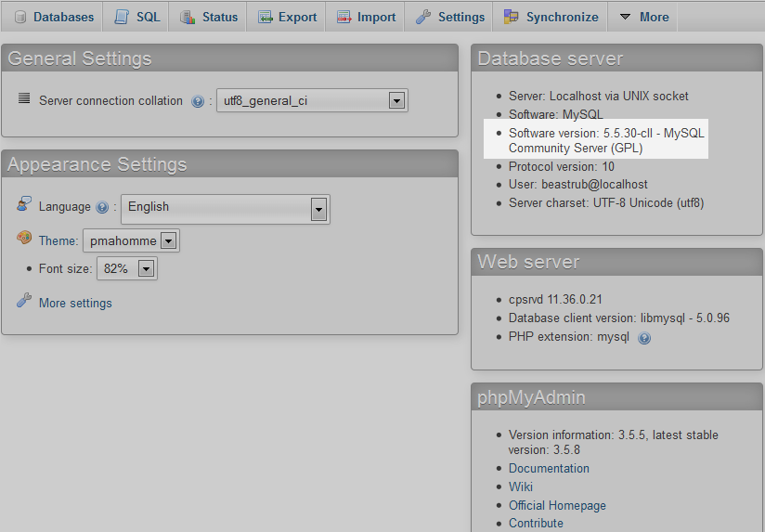The height and width of the screenshot is (532, 765).
Task: Open the More tab menu
Action: click(x=643, y=17)
